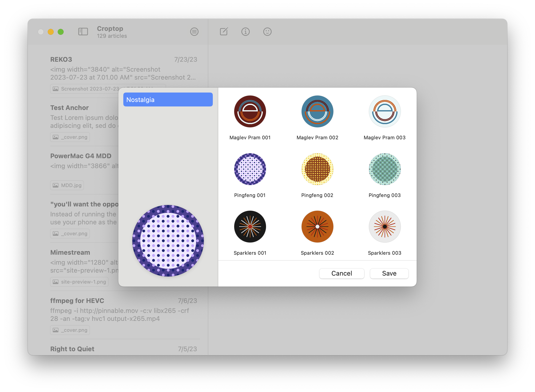Click the Save button
The image size is (535, 392).
389,273
